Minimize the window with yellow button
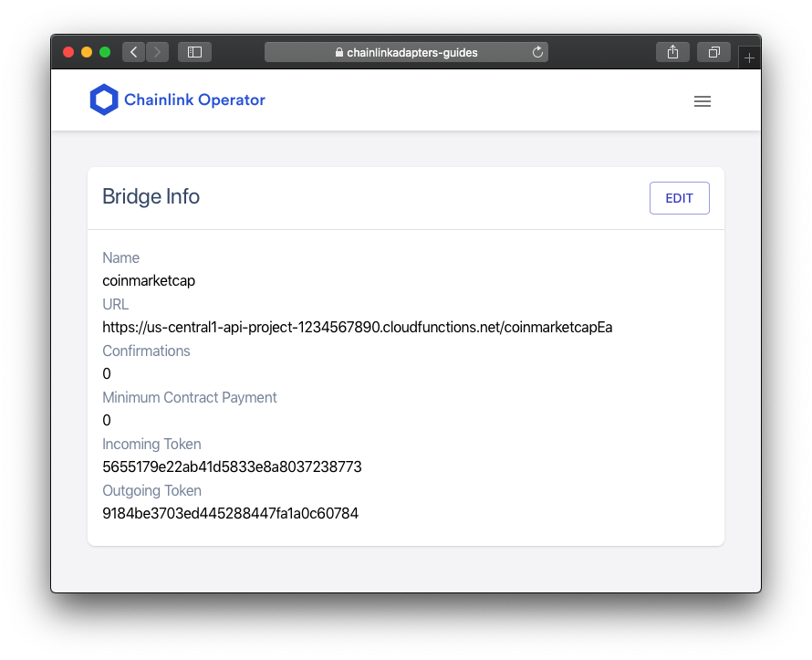Viewport: 812px width, 660px height. click(87, 52)
